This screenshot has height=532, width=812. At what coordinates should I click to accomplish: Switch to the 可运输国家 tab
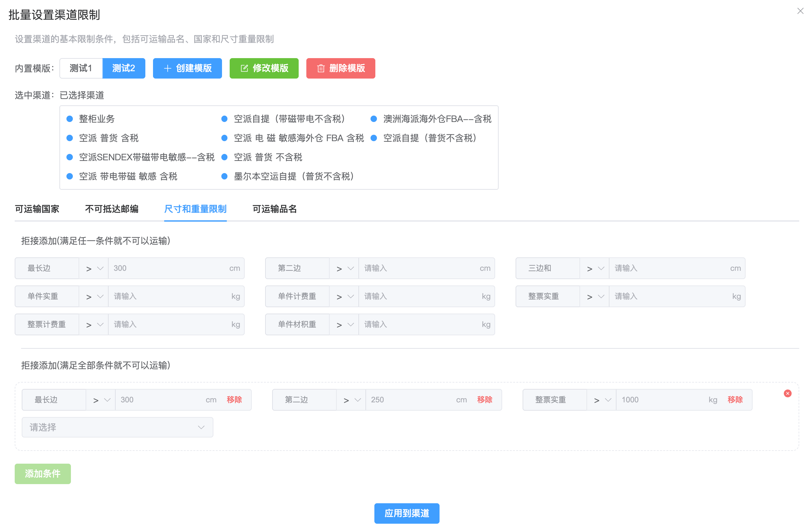tap(37, 209)
